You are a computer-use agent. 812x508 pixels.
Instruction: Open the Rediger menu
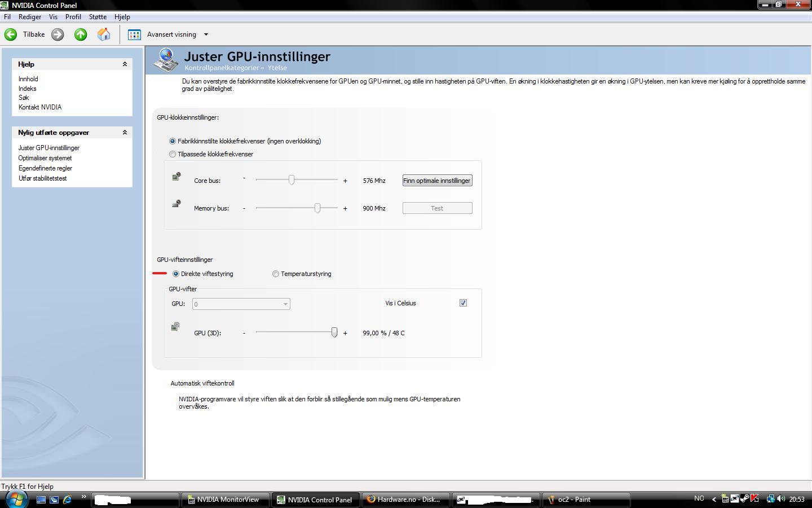tap(30, 17)
